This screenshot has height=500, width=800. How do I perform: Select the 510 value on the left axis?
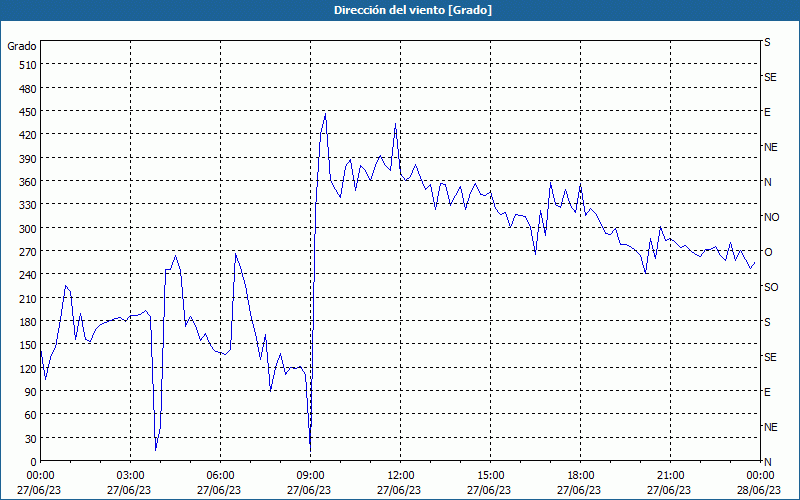pos(28,65)
